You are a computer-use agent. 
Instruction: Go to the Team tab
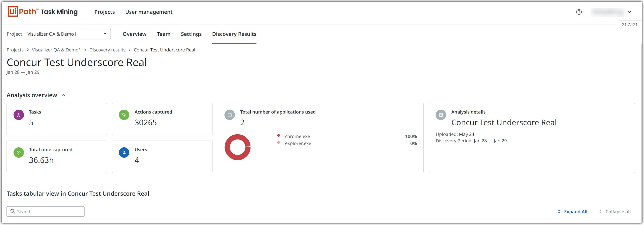pos(164,34)
